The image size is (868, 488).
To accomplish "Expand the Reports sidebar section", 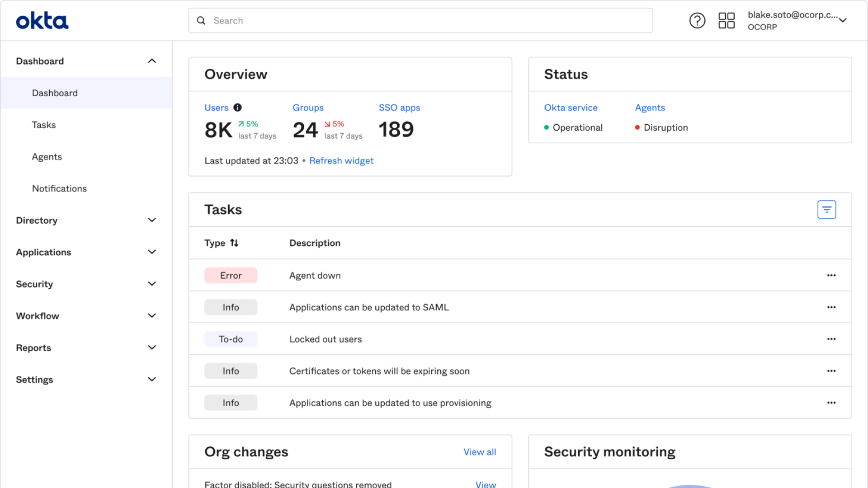I will [x=152, y=347].
